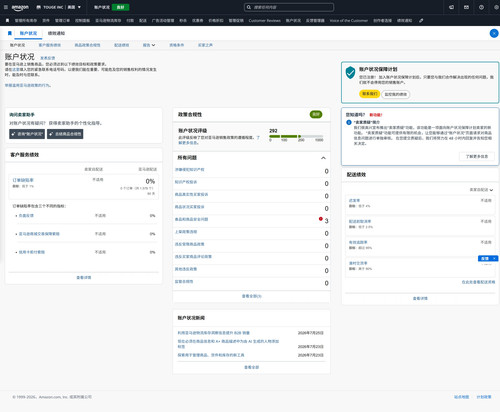Open the sixth issue row, listing policy violations
Screen dimensions: 500x412
(x=251, y=232)
